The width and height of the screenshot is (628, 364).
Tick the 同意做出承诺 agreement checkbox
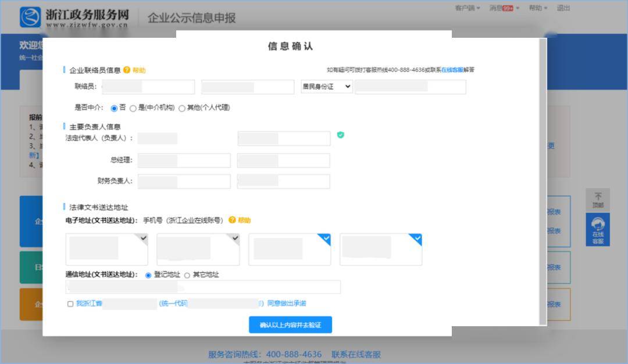click(70, 304)
